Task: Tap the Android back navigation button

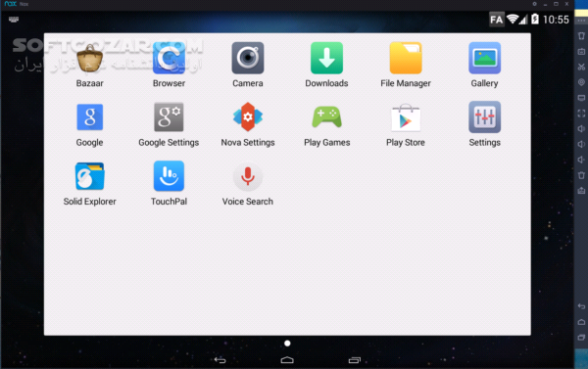Action: tap(220, 360)
